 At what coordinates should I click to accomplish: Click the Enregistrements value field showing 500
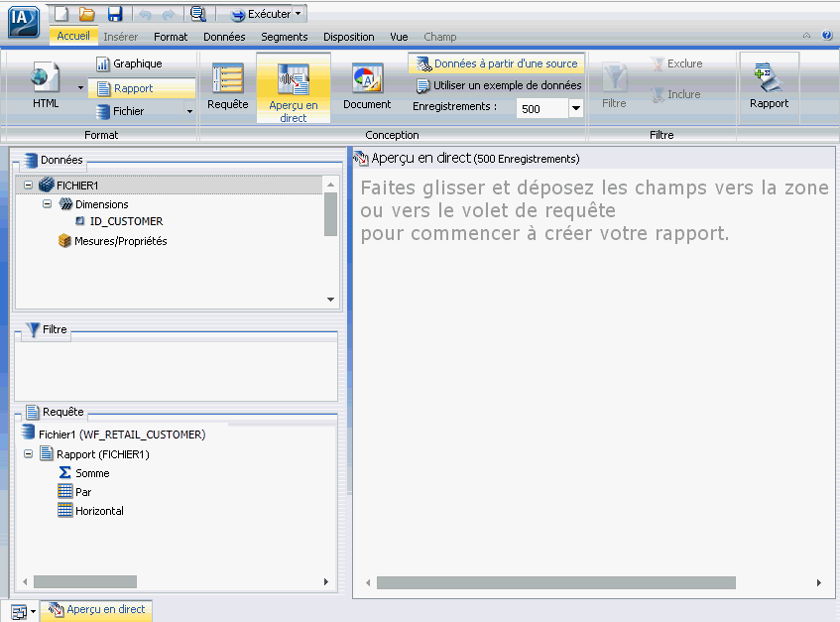pyautogui.click(x=541, y=109)
